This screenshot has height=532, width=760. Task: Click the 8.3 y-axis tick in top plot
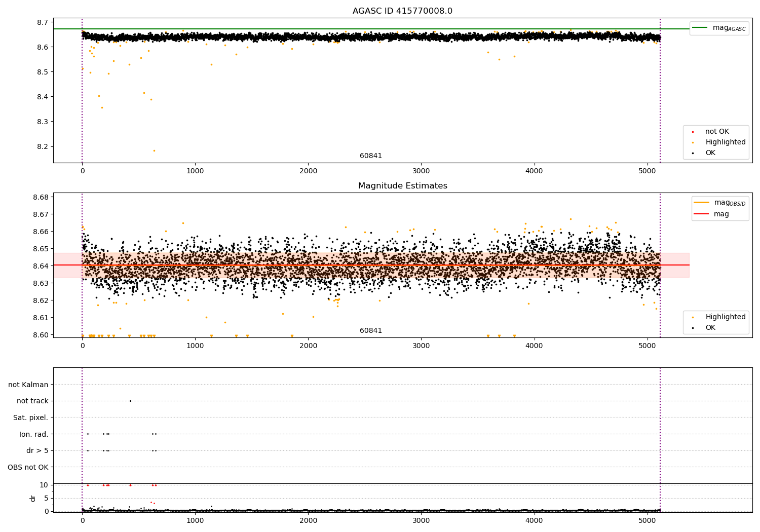pos(43,122)
